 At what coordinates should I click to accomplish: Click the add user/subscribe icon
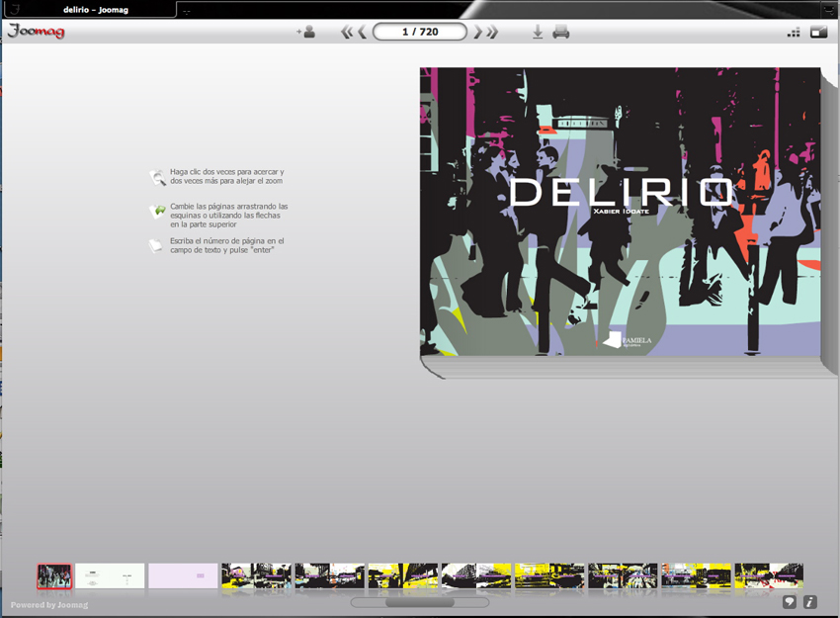pyautogui.click(x=306, y=33)
